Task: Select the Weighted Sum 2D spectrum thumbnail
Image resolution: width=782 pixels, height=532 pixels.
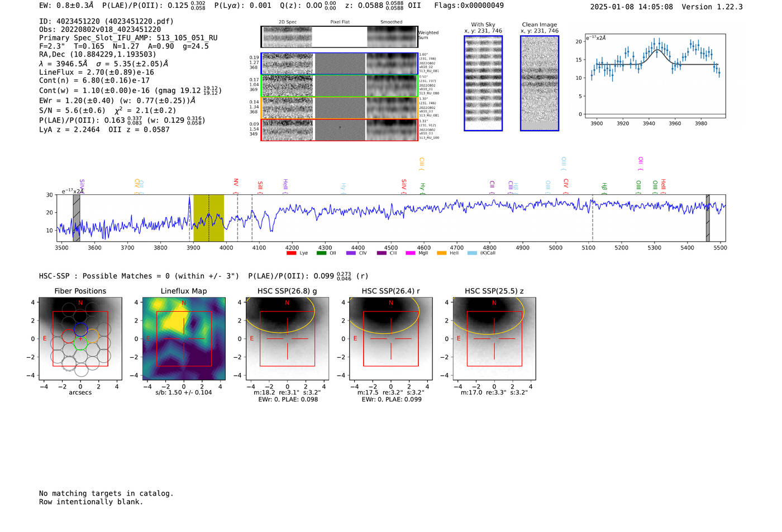Action: point(288,37)
